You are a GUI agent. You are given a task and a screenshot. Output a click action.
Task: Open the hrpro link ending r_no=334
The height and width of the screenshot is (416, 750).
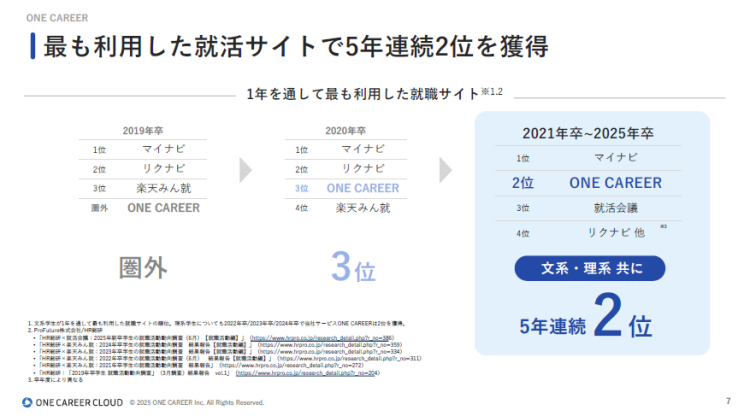coord(330,351)
